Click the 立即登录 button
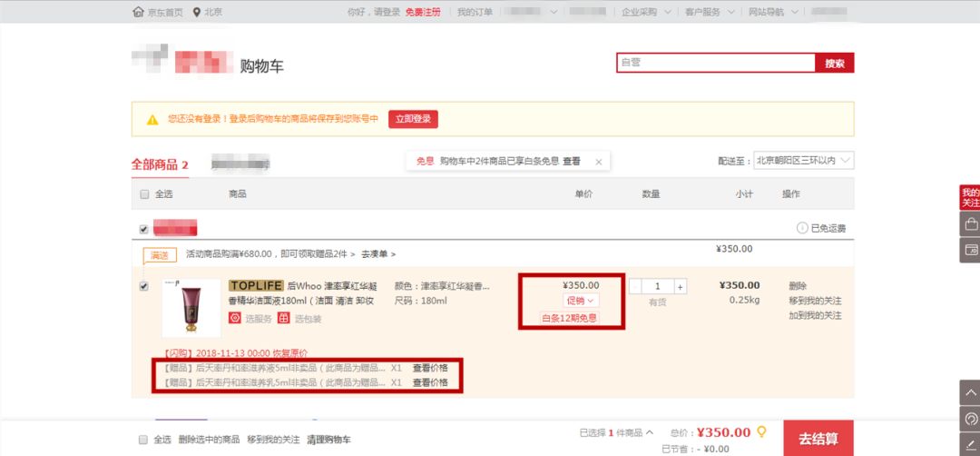The image size is (980, 456). point(413,120)
